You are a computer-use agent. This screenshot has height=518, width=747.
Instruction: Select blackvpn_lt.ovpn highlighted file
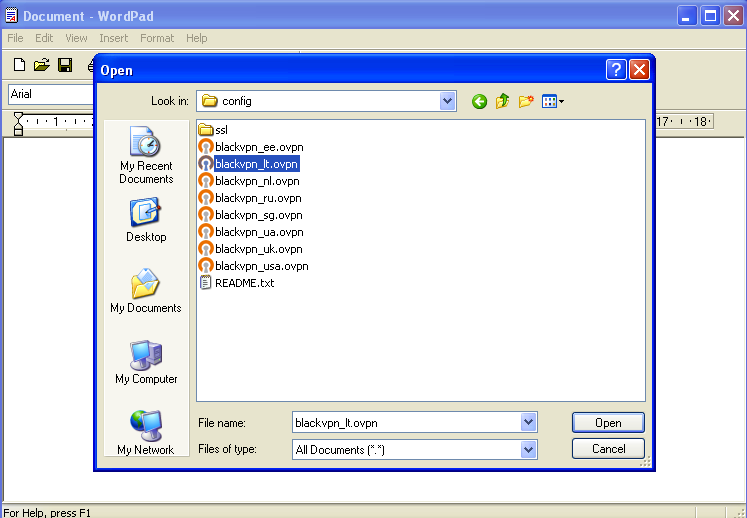(249, 164)
